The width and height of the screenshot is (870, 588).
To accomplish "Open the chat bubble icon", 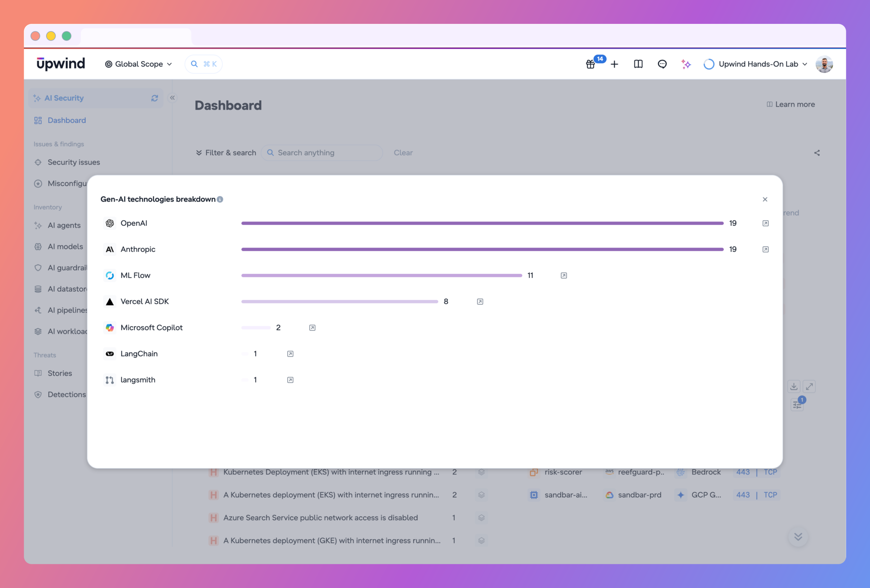I will click(x=662, y=64).
